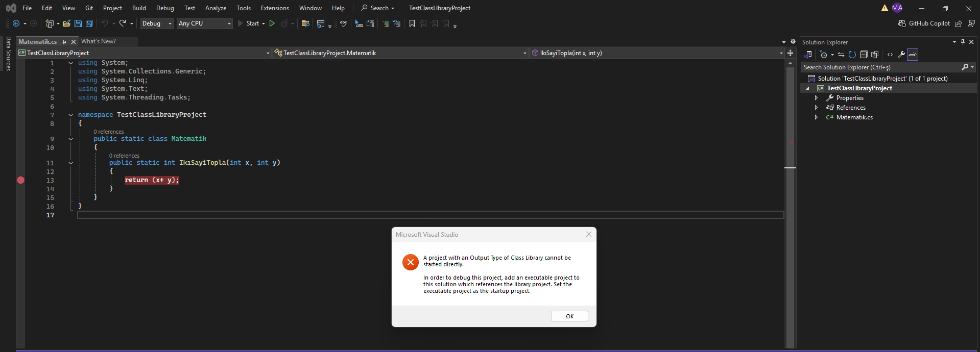Close the Microsoft Visual Studio error dialog
Viewport: 980px width, 352px height.
click(x=589, y=234)
